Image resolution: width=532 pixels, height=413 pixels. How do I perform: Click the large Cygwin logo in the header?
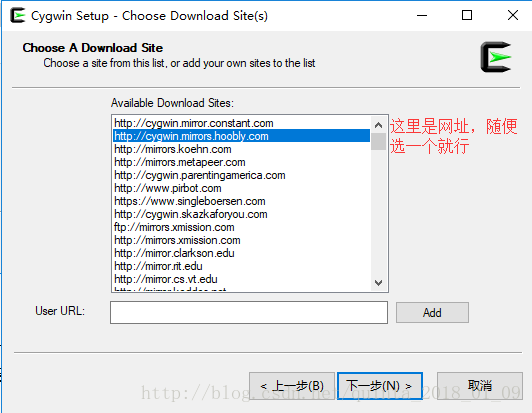click(x=496, y=57)
